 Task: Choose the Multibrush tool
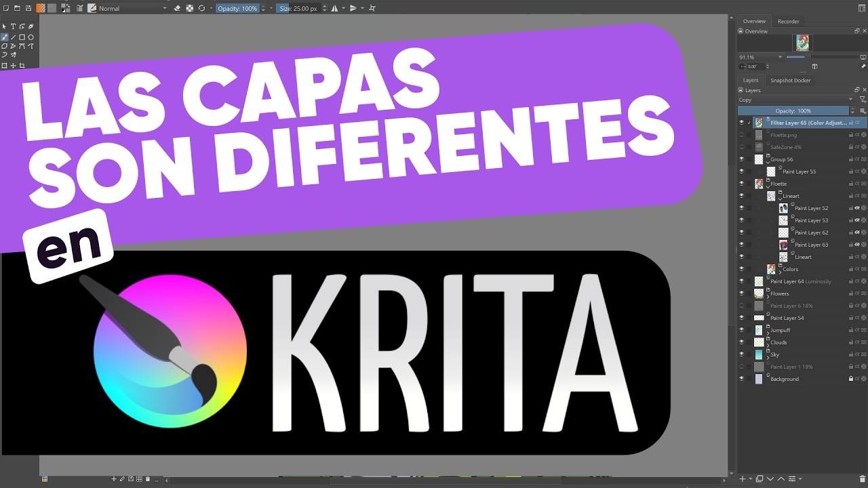(x=13, y=55)
